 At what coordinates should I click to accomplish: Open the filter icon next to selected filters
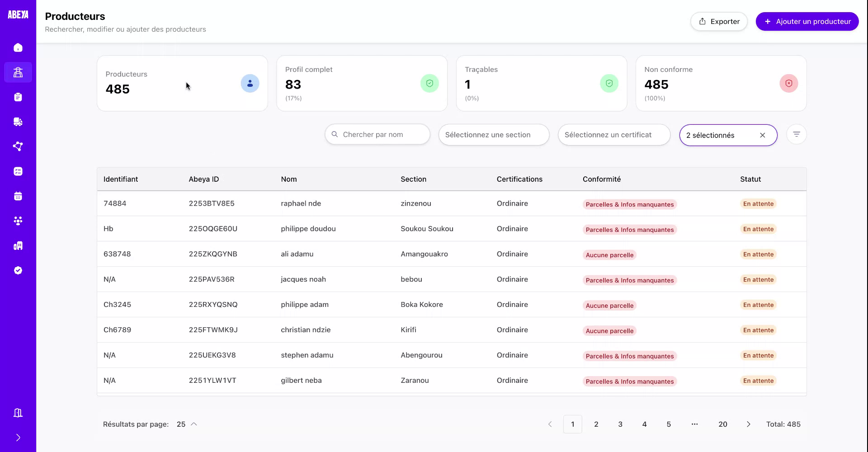point(796,134)
